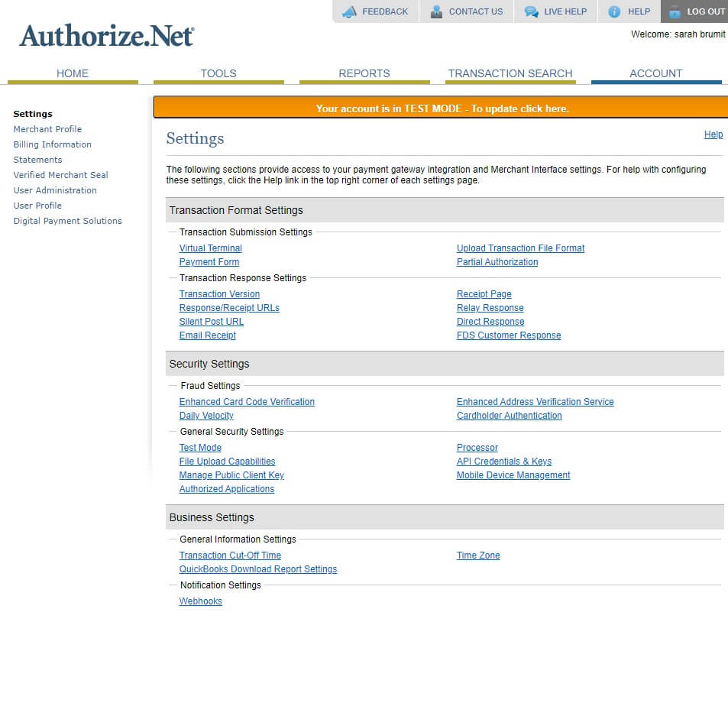The width and height of the screenshot is (728, 703).
Task: Click the Business Settings section header
Action: pyautogui.click(x=445, y=517)
